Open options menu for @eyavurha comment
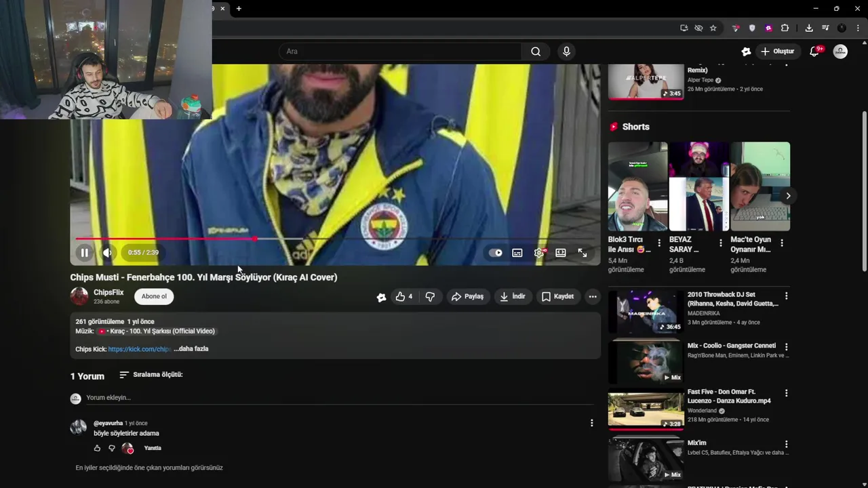Image resolution: width=868 pixels, height=488 pixels. click(x=591, y=423)
